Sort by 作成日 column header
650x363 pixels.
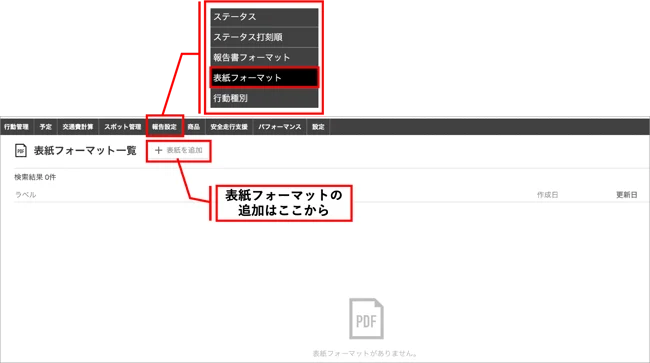click(x=547, y=195)
